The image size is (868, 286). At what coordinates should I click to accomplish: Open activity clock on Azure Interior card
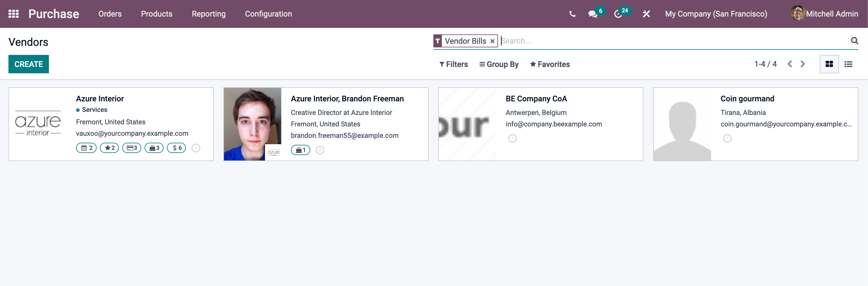(x=196, y=148)
